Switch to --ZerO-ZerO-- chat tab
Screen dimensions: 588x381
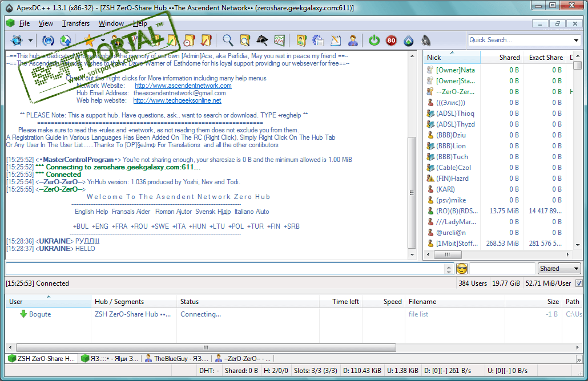[243, 359]
